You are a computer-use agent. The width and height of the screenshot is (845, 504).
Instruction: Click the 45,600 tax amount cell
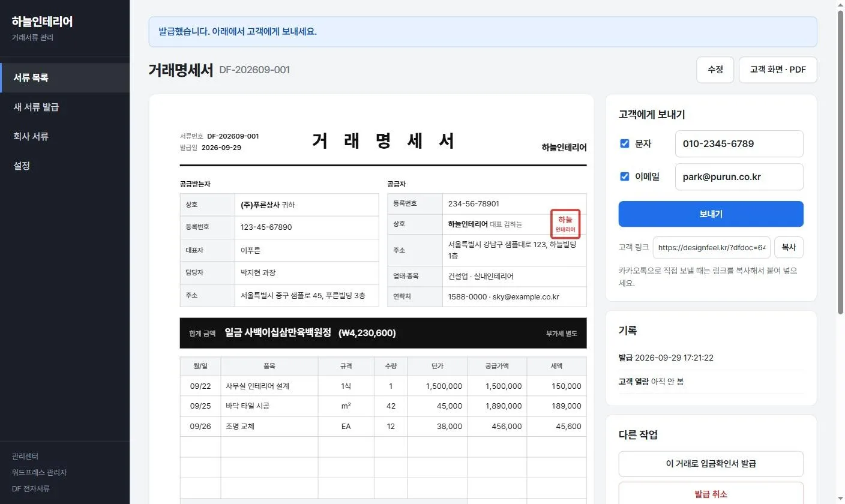[x=556, y=427]
